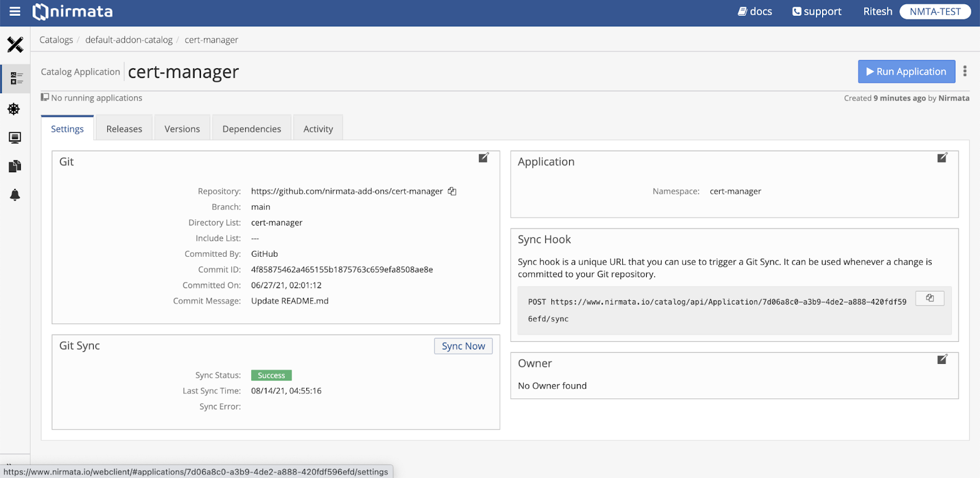Click the Nirmata logo
This screenshot has width=980, height=478.
[x=73, y=12]
